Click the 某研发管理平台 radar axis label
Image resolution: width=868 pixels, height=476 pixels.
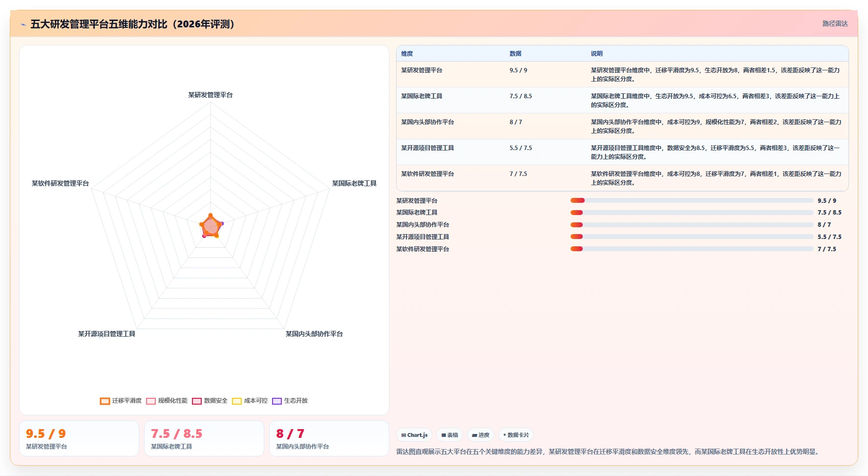point(211,95)
